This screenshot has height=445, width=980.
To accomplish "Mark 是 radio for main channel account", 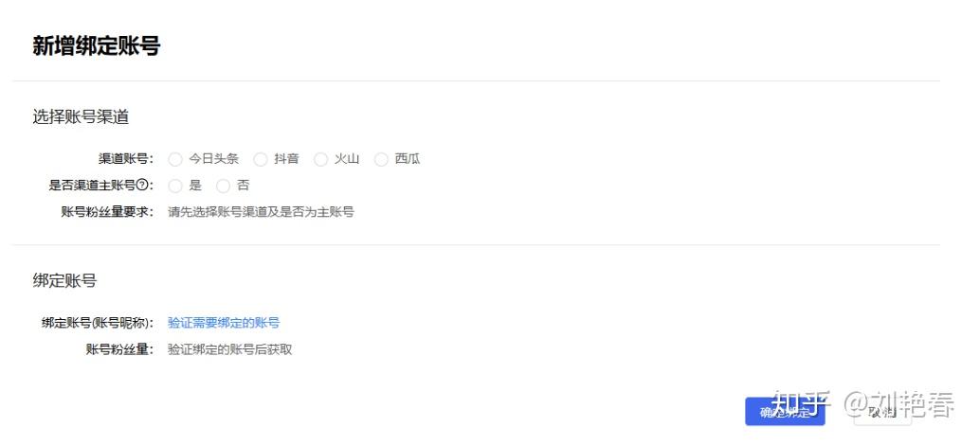I will pos(175,186).
